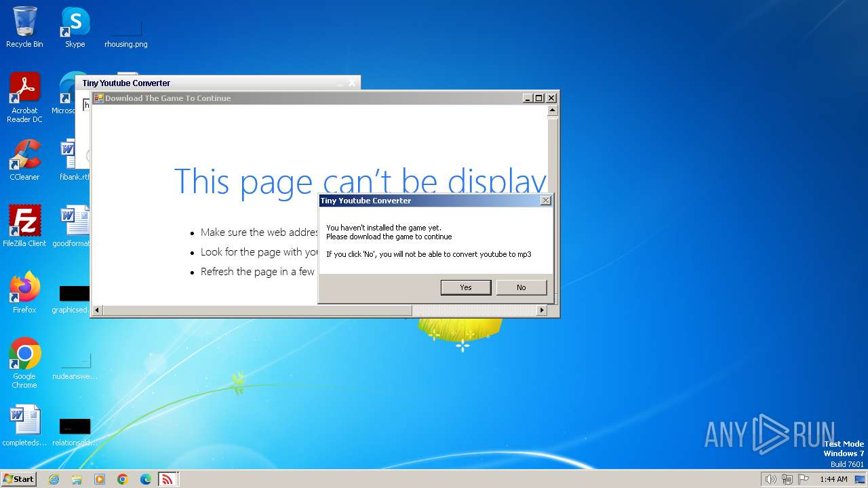
Task: Click the volume speaker tray icon
Action: coord(770,479)
